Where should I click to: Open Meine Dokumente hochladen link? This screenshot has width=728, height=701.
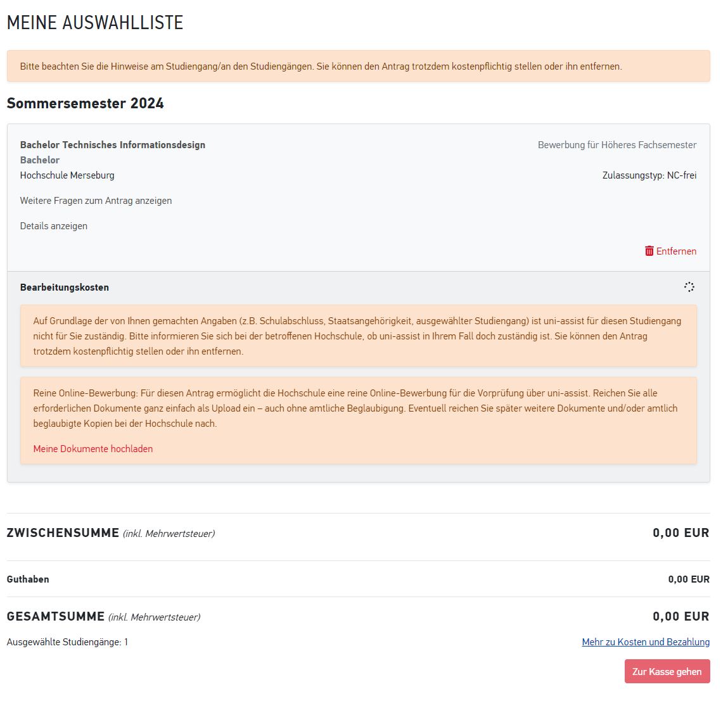[x=93, y=449]
